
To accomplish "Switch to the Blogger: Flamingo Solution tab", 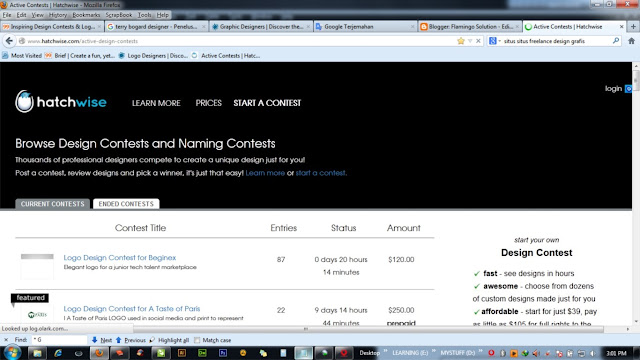I will click(469, 27).
